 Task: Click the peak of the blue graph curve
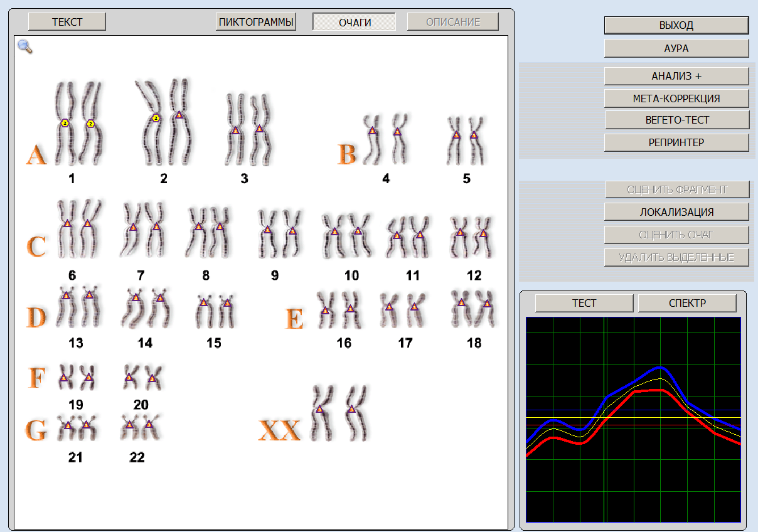pos(659,367)
